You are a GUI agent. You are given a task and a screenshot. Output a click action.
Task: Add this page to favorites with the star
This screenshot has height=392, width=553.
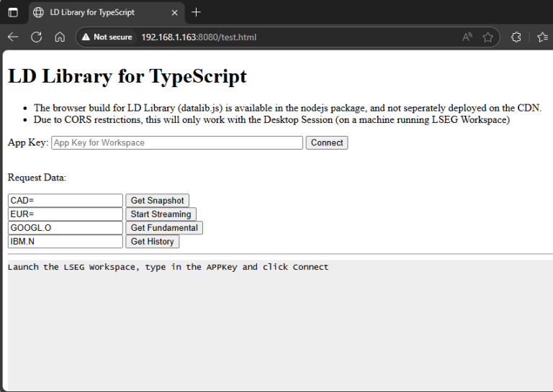click(487, 37)
